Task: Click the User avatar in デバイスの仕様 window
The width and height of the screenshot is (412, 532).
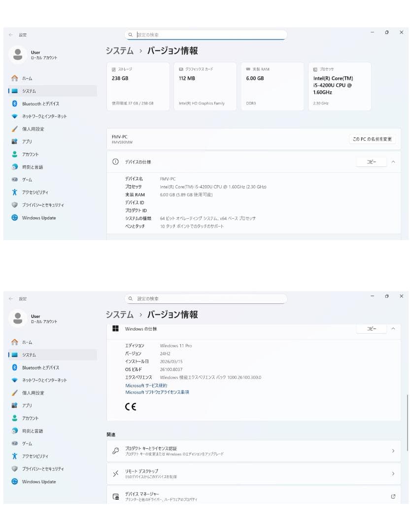Action: coord(18,54)
